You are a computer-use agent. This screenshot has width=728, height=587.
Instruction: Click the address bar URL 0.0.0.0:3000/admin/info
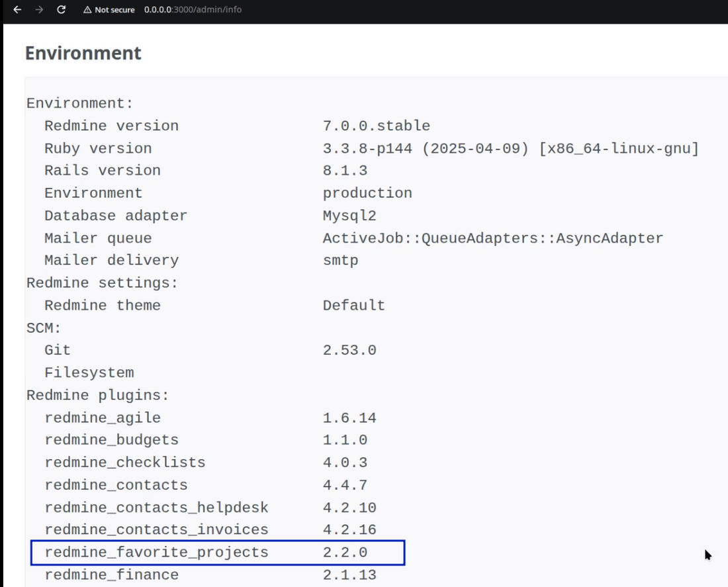click(x=193, y=10)
